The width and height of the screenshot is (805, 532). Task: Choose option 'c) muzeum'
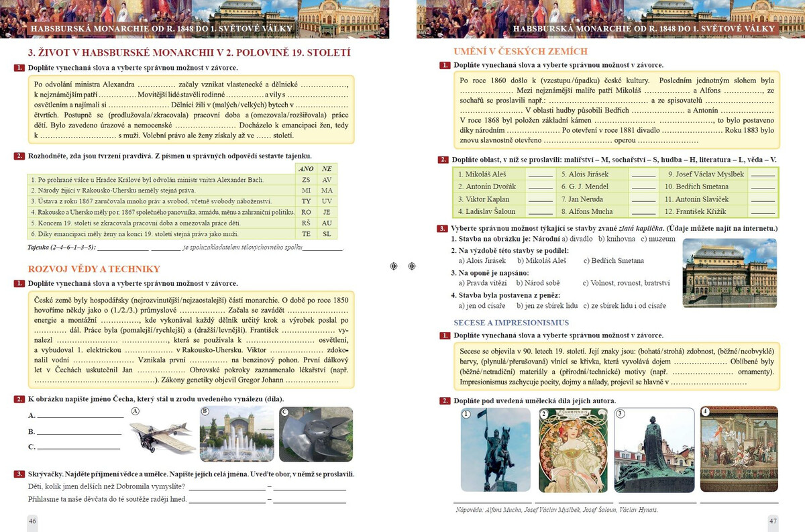point(659,239)
